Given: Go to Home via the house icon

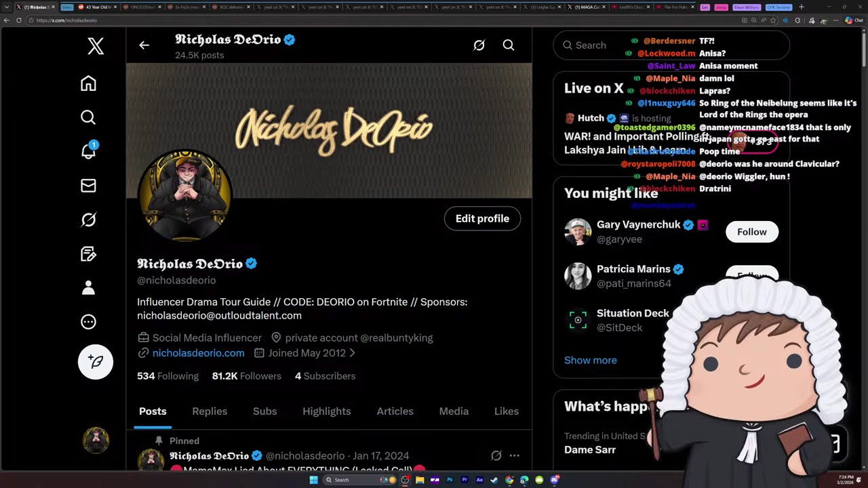Looking at the screenshot, I should click(x=88, y=83).
